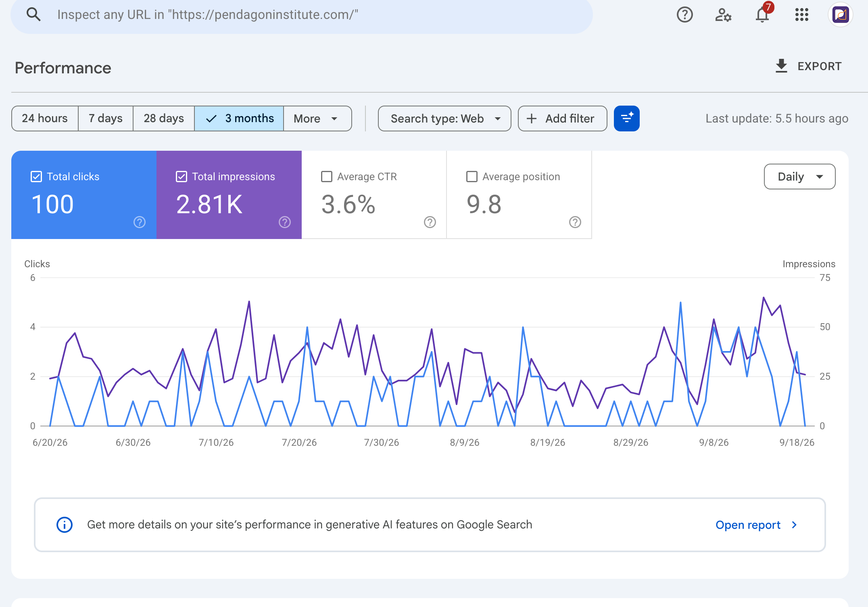Image resolution: width=868 pixels, height=607 pixels.
Task: Enable the Average position checkbox
Action: coord(472,177)
